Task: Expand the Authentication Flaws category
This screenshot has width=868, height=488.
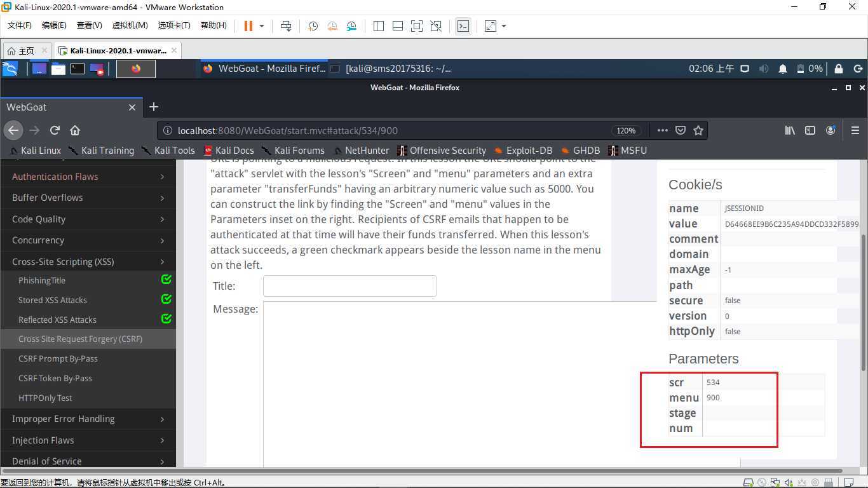Action: (88, 177)
